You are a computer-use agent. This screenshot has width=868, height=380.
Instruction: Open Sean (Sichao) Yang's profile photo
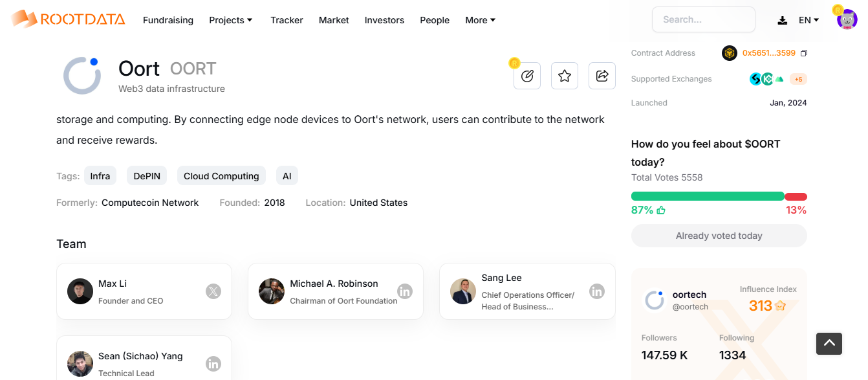tap(80, 364)
